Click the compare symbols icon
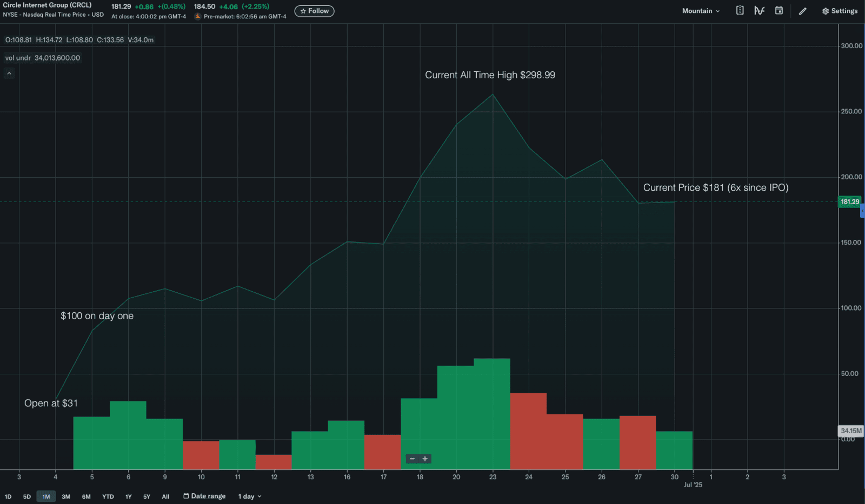The width and height of the screenshot is (865, 504). (740, 11)
